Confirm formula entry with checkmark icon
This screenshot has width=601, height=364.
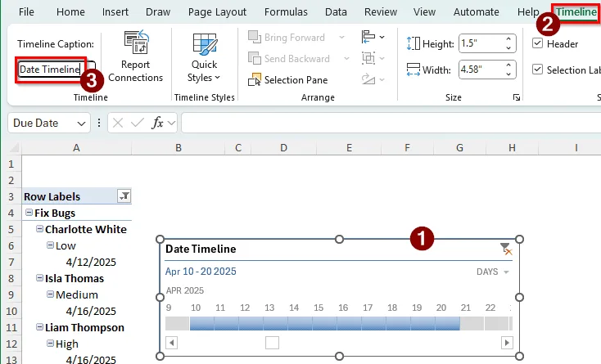tap(137, 123)
